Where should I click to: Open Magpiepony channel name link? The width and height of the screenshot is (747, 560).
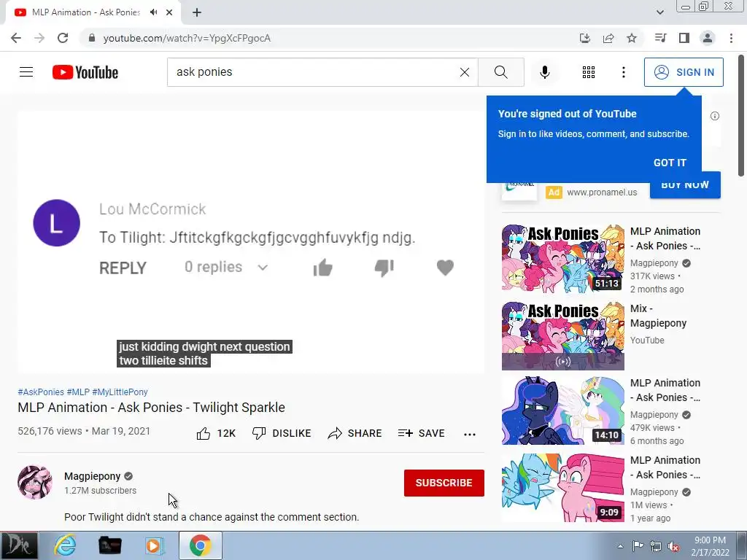click(93, 476)
